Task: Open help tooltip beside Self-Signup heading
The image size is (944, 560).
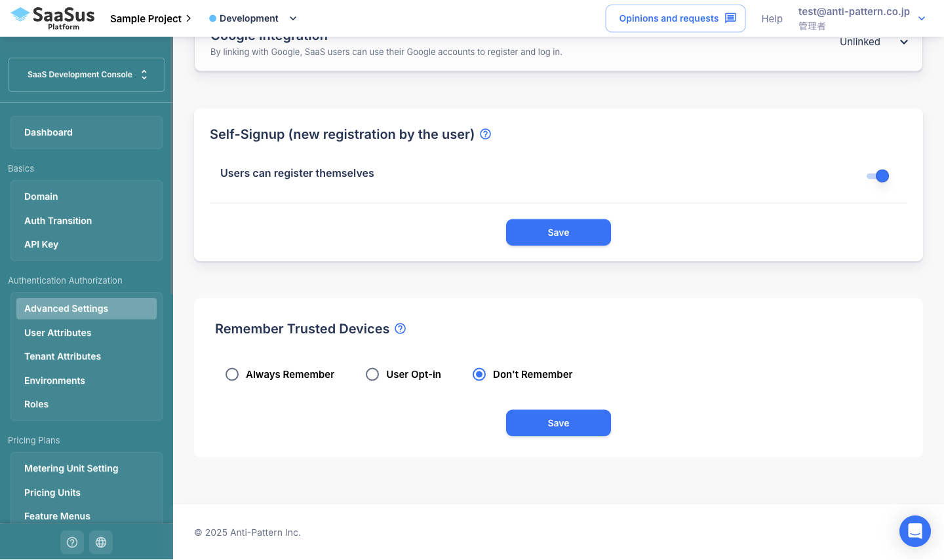Action: (x=486, y=134)
